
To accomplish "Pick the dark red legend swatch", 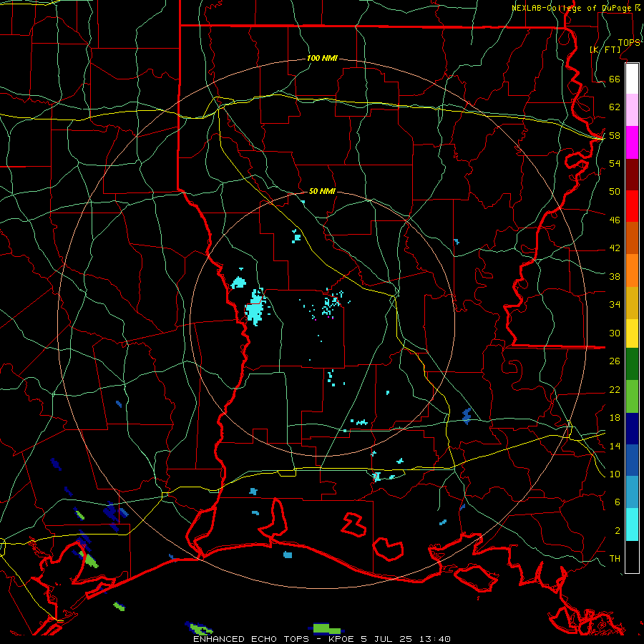I will pos(632,175).
